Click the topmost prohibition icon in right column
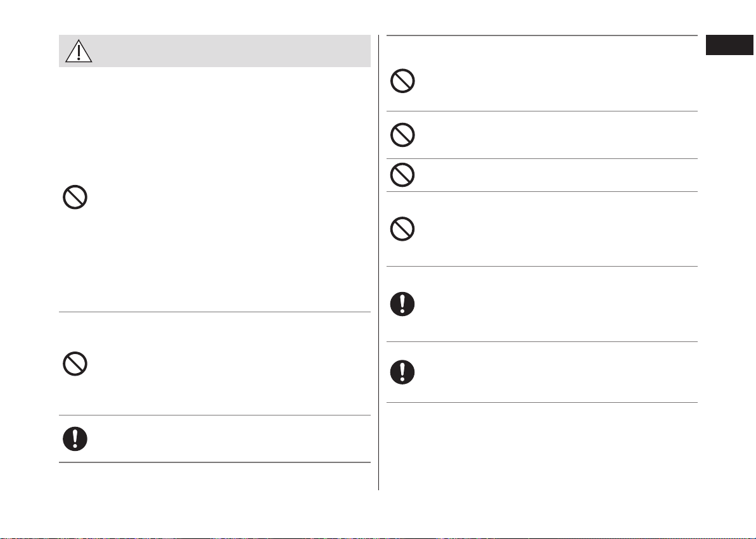Screen dimensions: 756x539 402,80
